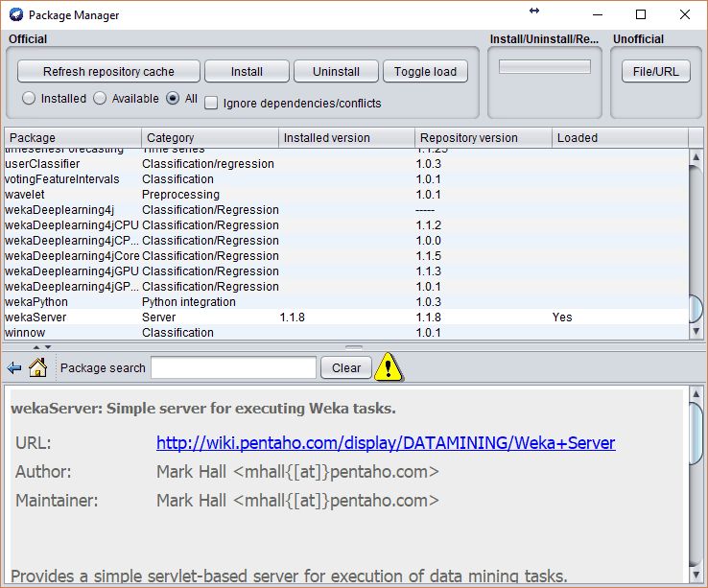Sort by Loaded column header
708x588 pixels.
point(621,138)
